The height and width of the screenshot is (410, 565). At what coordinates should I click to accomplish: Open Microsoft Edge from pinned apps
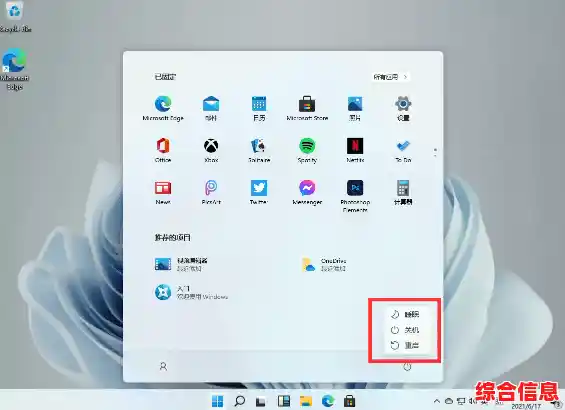pyautogui.click(x=163, y=108)
